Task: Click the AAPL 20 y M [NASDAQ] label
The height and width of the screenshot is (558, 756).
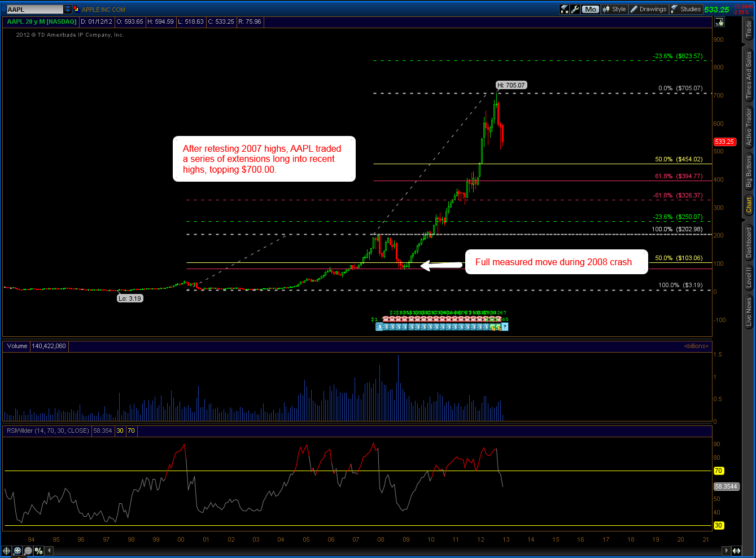Action: [x=42, y=22]
